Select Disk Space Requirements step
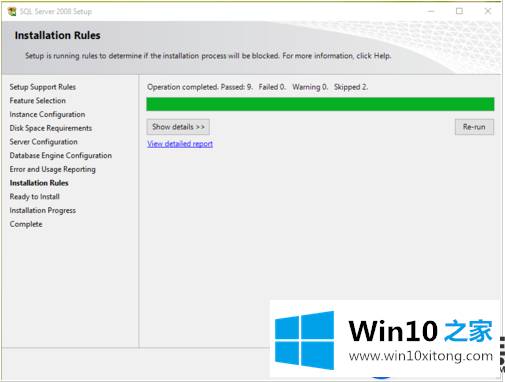This screenshot has width=505, height=382. tap(51, 128)
